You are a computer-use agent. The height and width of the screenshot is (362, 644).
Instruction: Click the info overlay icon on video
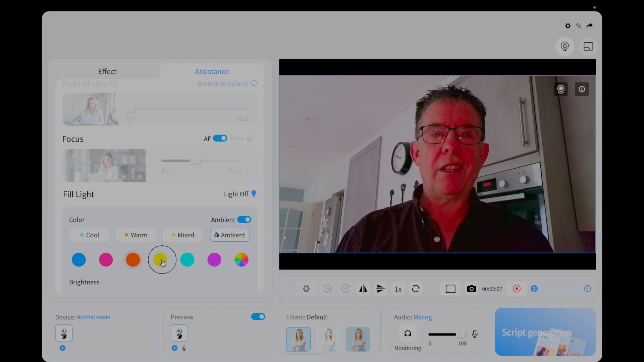tap(582, 89)
